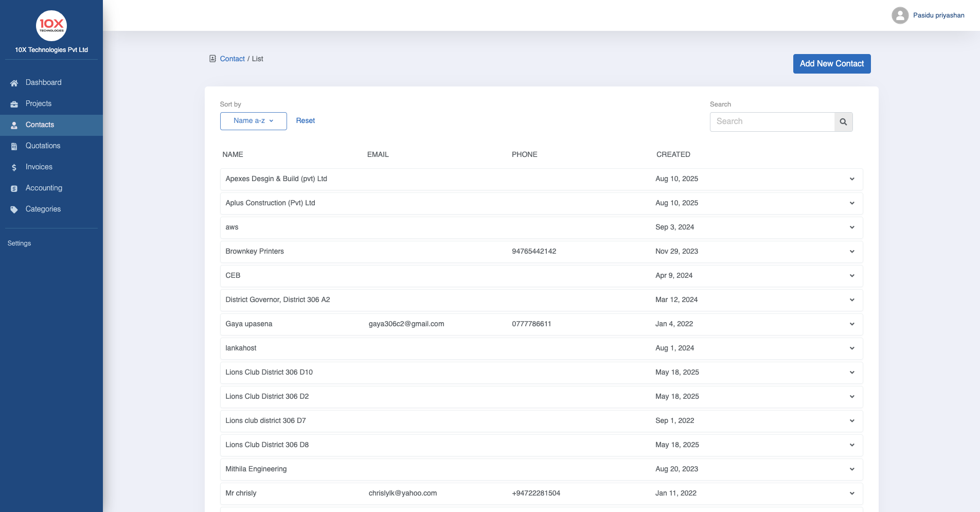Click the 10X Technologies logo
Viewport: 980px width, 512px height.
click(51, 26)
